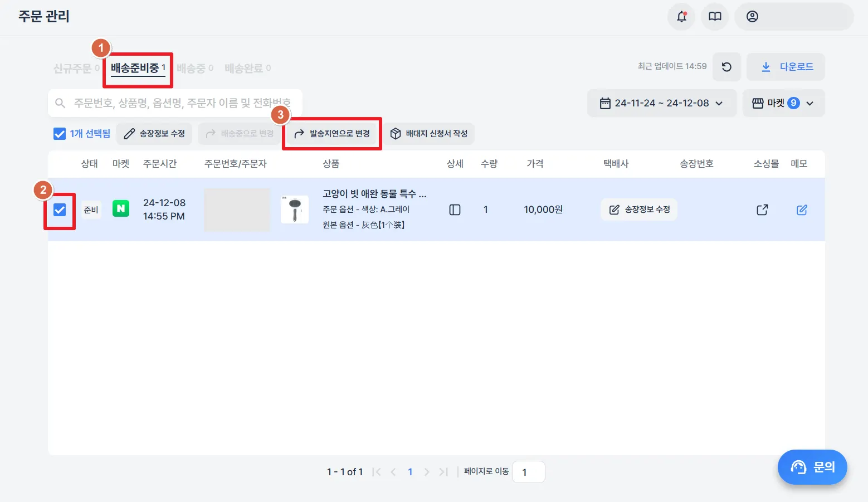The height and width of the screenshot is (502, 868).
Task: Open the user guide book icon
Action: pos(714,17)
